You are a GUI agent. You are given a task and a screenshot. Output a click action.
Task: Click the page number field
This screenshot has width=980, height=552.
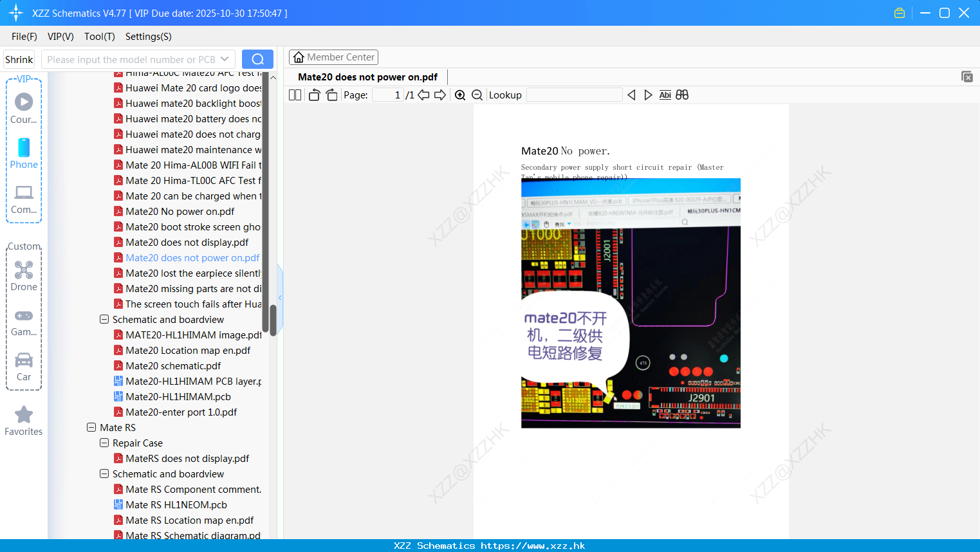pyautogui.click(x=388, y=95)
